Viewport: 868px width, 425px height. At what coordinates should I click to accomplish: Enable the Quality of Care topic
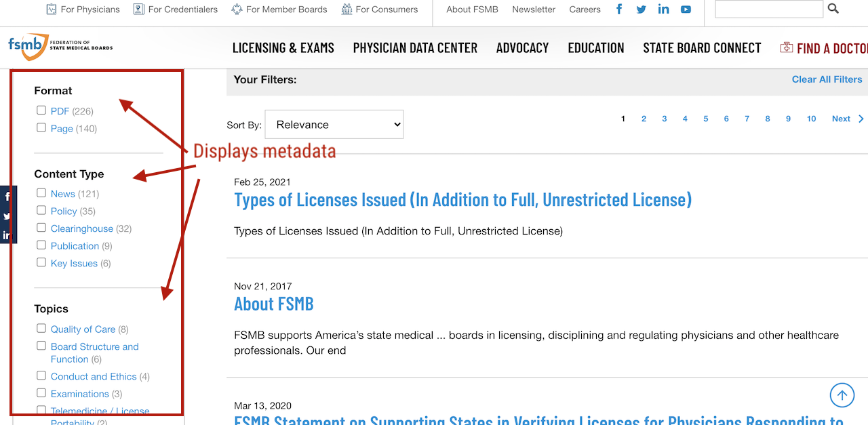(x=41, y=328)
